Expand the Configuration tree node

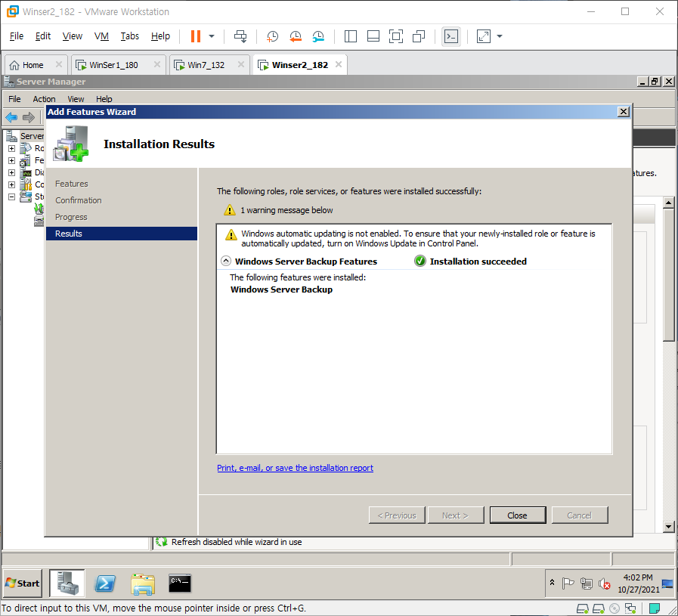[11, 184]
